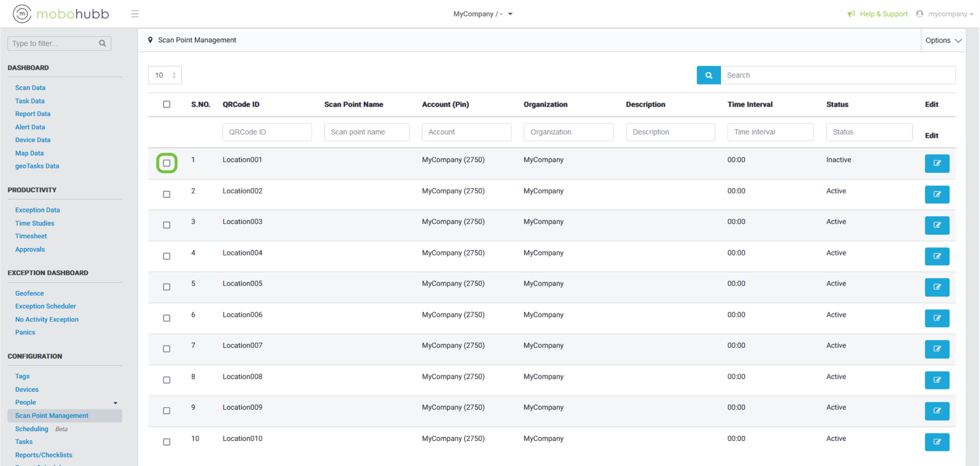The height and width of the screenshot is (466, 980).
Task: Open Scan Data in sidebar
Action: tap(30, 88)
